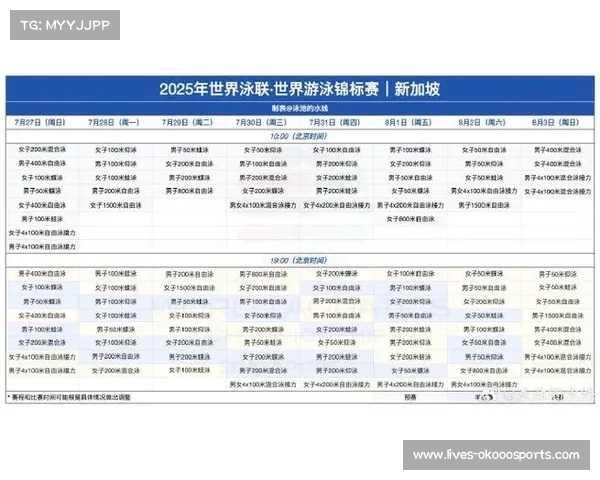Click '男子1500米自由泳' in 8月3日 19:00 session
600x480 pixels.
[x=558, y=315]
